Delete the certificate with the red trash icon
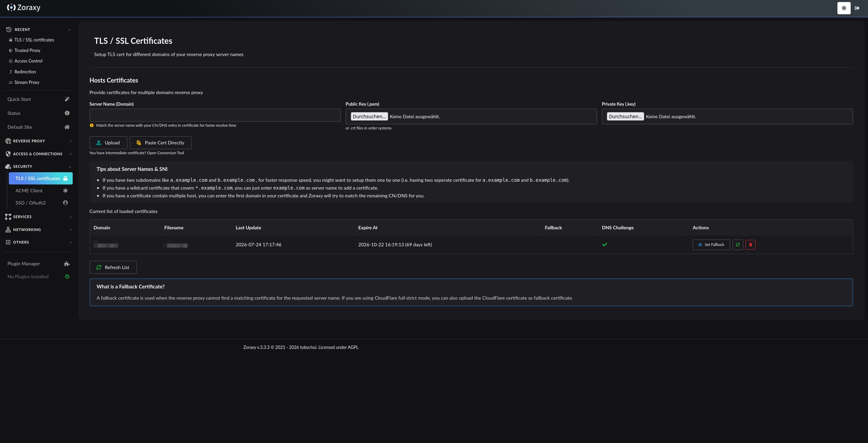This screenshot has width=868, height=443. pos(750,245)
